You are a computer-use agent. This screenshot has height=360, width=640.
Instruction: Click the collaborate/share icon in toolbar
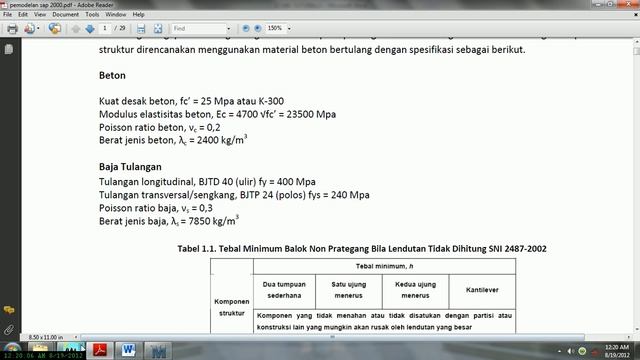pos(55,29)
